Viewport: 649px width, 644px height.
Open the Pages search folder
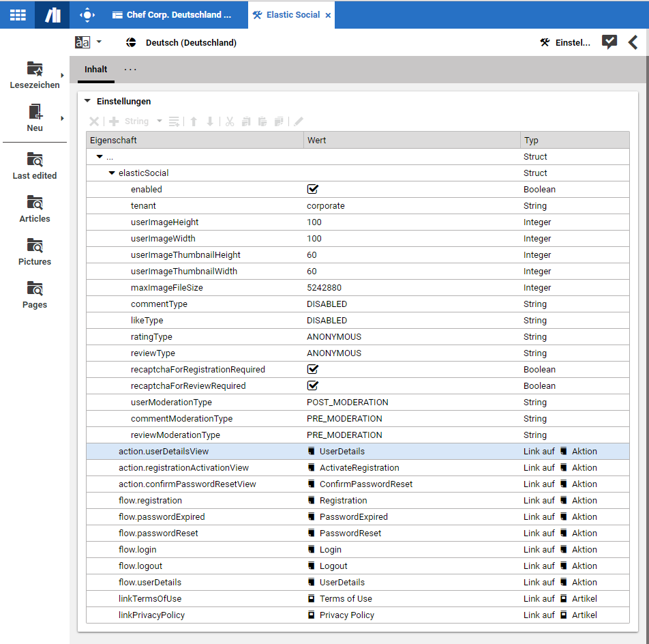coord(35,289)
